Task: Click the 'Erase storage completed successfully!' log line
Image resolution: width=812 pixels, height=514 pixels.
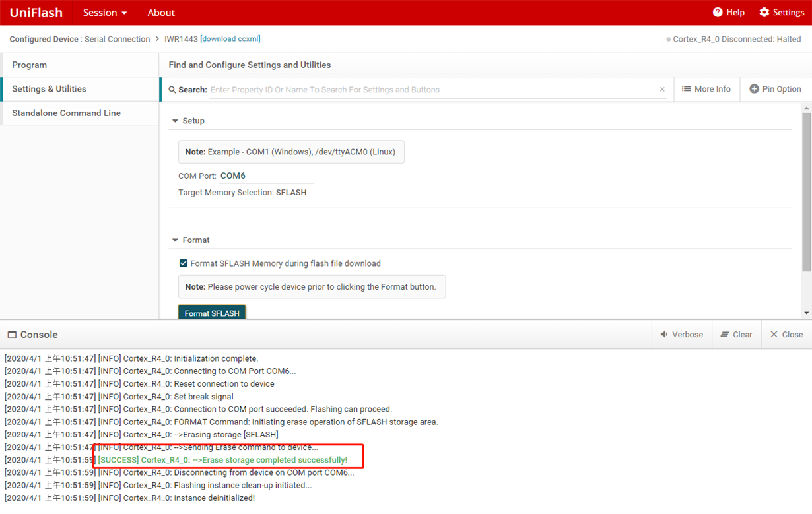Action: click(222, 460)
